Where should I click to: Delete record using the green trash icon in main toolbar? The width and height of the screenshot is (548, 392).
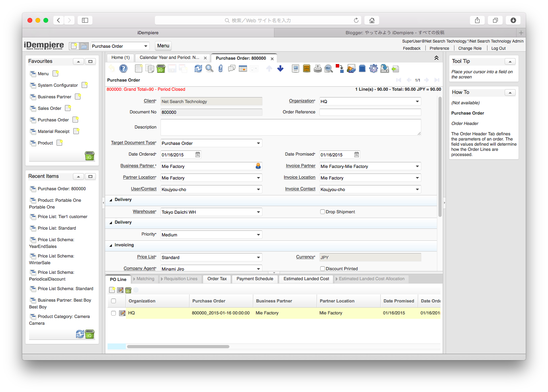[x=161, y=68]
